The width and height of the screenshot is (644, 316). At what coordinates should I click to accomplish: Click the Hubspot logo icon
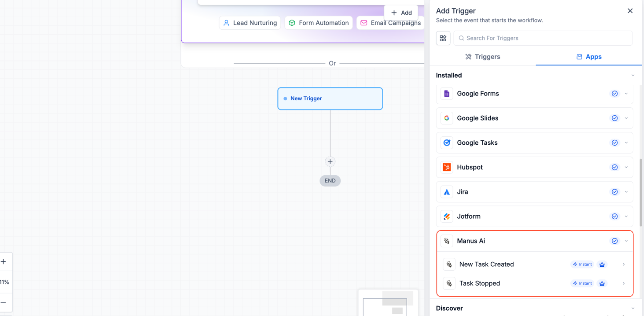coord(447,167)
